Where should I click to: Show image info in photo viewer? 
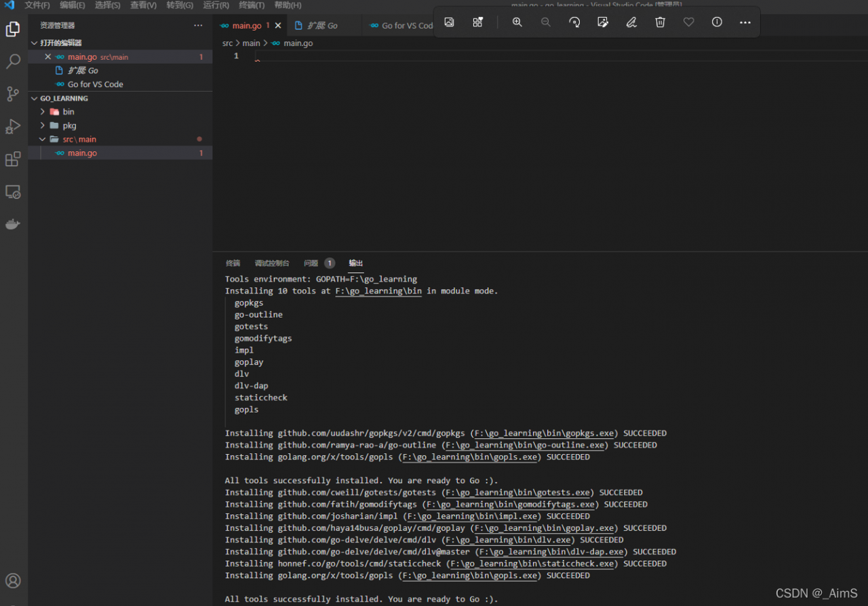717,22
